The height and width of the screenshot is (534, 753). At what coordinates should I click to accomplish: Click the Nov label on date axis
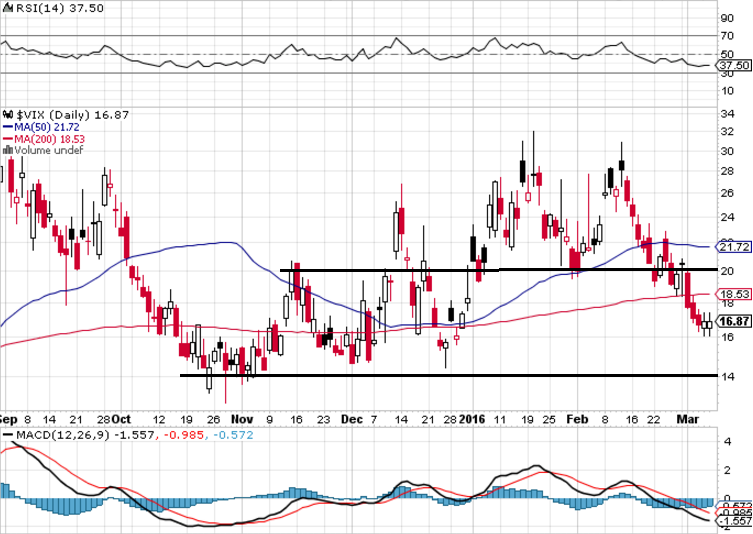242,419
